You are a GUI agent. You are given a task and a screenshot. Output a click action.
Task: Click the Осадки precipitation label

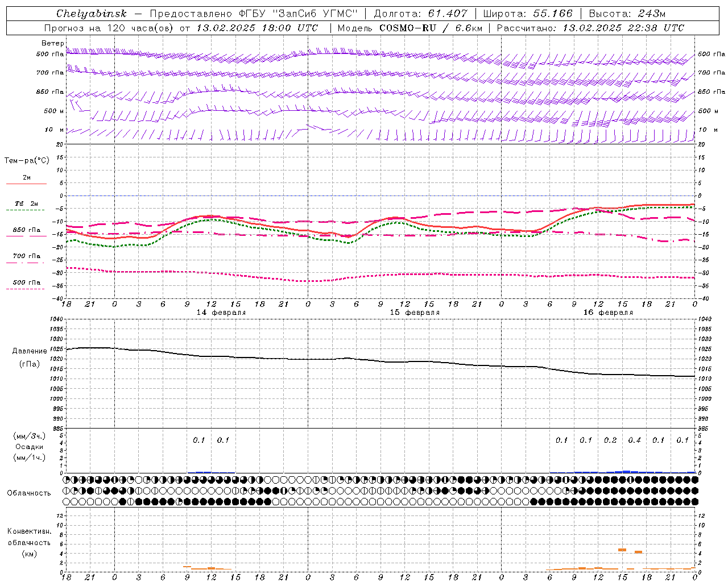point(30,447)
